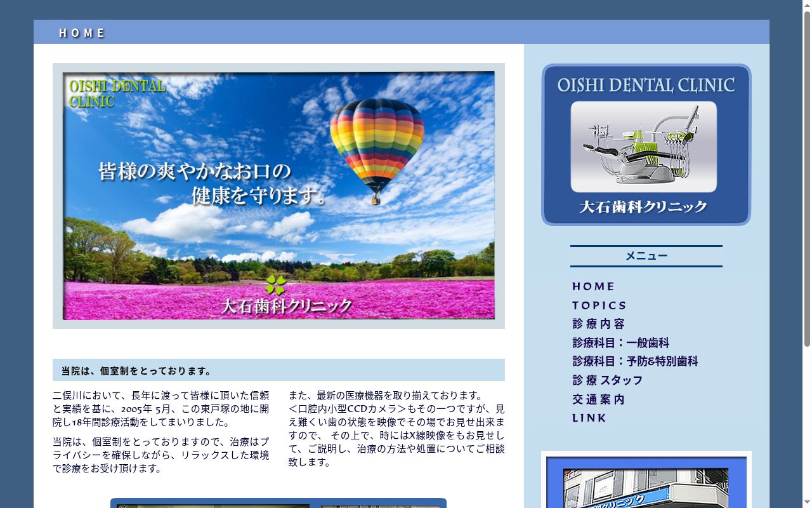Click paragraph starting また、最新の医療機器
This screenshot has width=812, height=508.
(396, 429)
